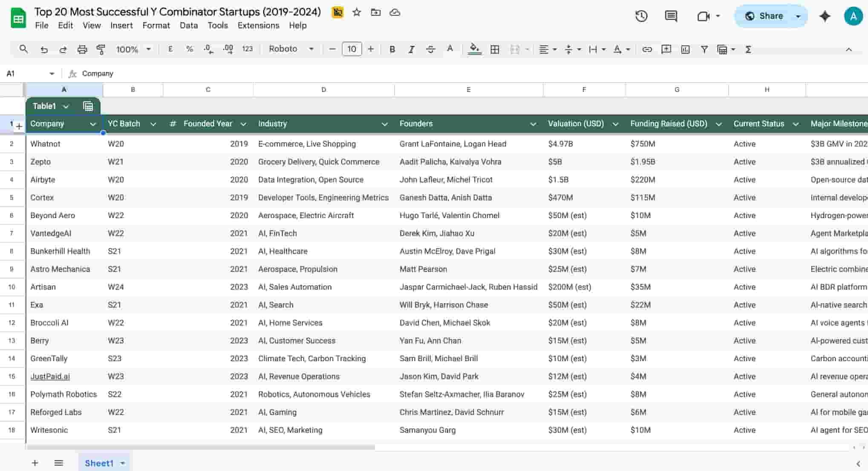
Task: Insert a chart
Action: click(685, 49)
